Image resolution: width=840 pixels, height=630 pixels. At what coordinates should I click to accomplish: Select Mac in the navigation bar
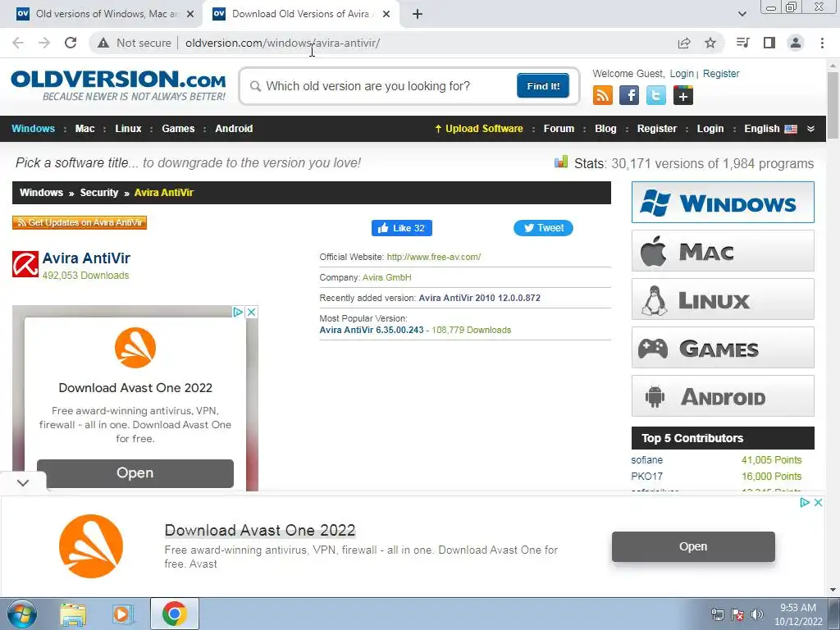click(x=84, y=129)
